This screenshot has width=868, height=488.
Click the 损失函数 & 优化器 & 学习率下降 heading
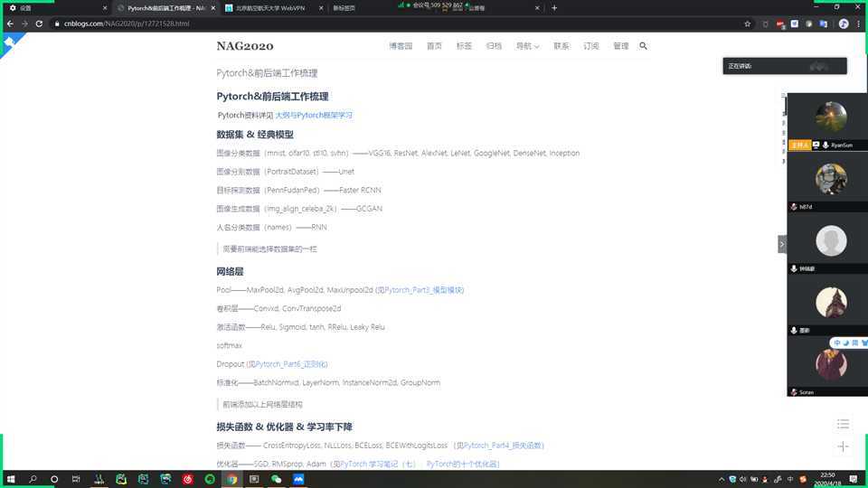284,427
